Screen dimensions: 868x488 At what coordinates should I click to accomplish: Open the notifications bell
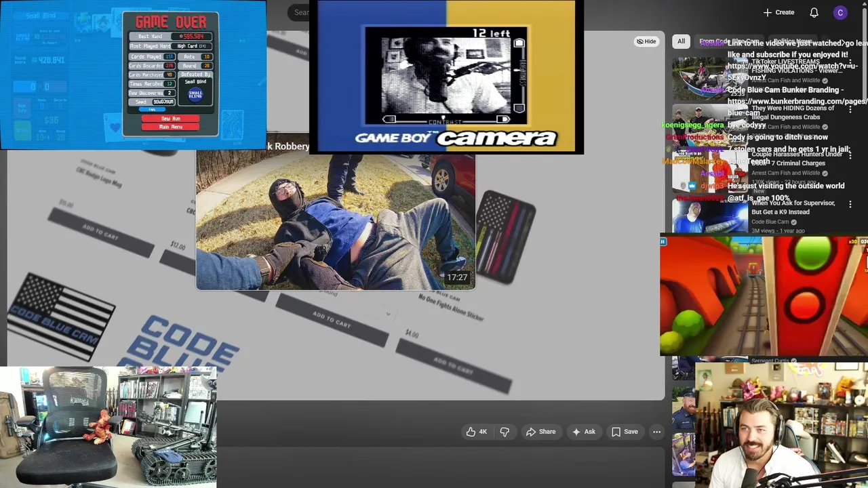click(x=814, y=12)
